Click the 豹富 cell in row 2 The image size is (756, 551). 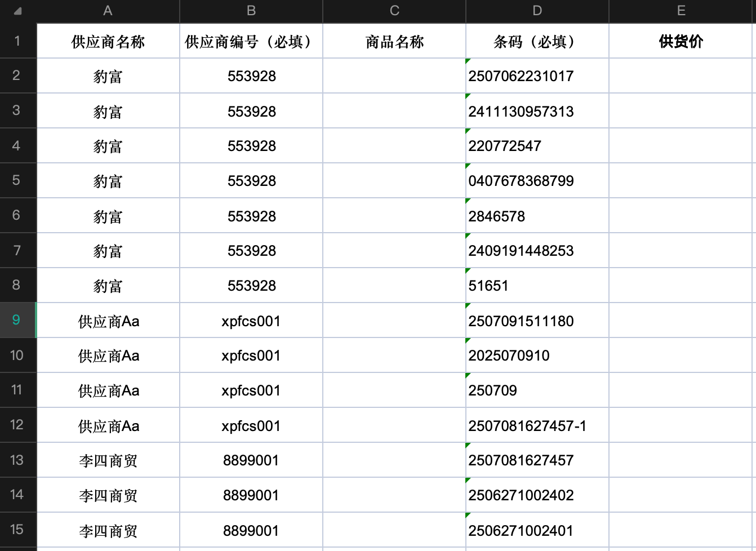[x=108, y=76]
